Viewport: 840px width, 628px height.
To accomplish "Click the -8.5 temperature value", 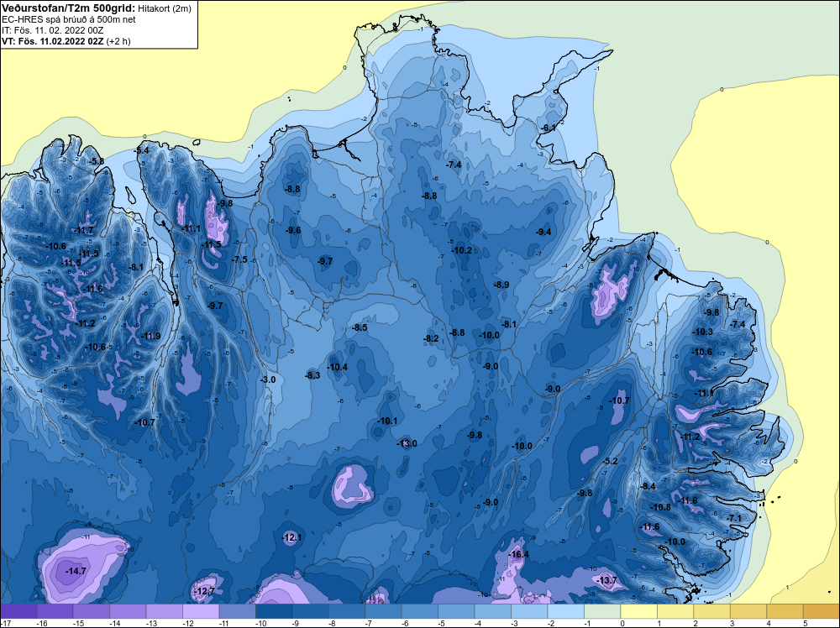I will click(360, 327).
